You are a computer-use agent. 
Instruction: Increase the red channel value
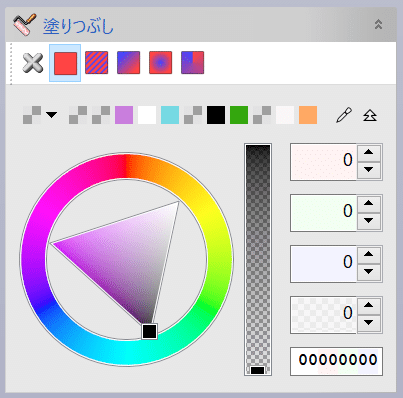(369, 153)
